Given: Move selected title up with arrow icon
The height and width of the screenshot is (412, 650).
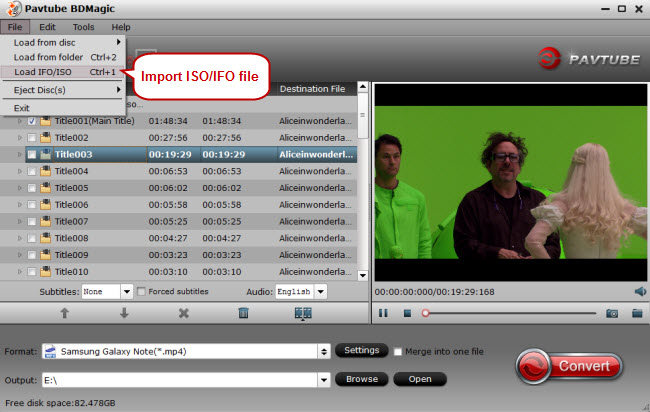Looking at the screenshot, I should coord(64,313).
